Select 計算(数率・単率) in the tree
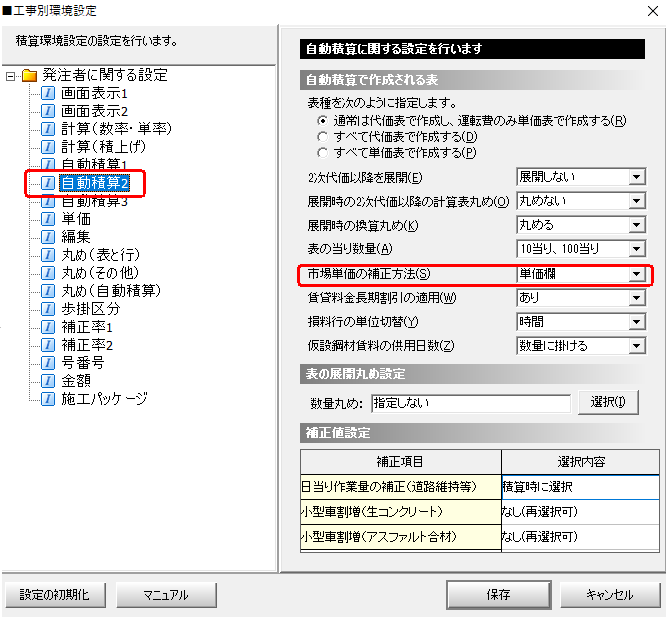The height and width of the screenshot is (618, 666). point(116,129)
